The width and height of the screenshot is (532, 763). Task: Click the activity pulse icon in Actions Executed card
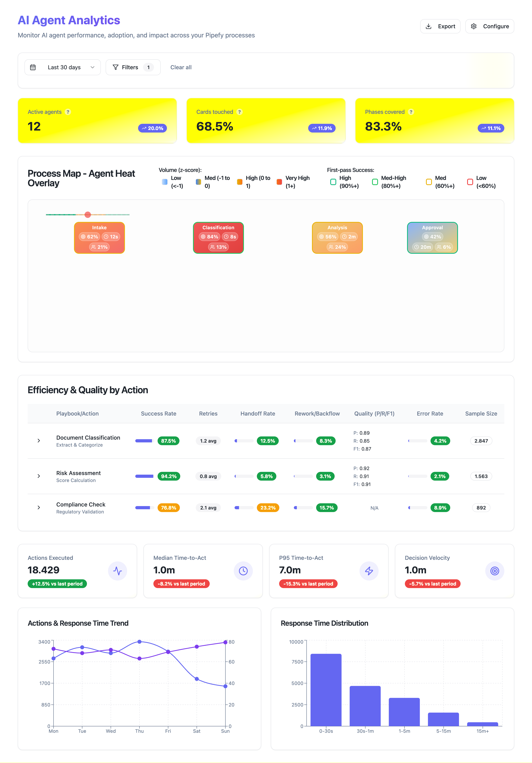pyautogui.click(x=118, y=571)
